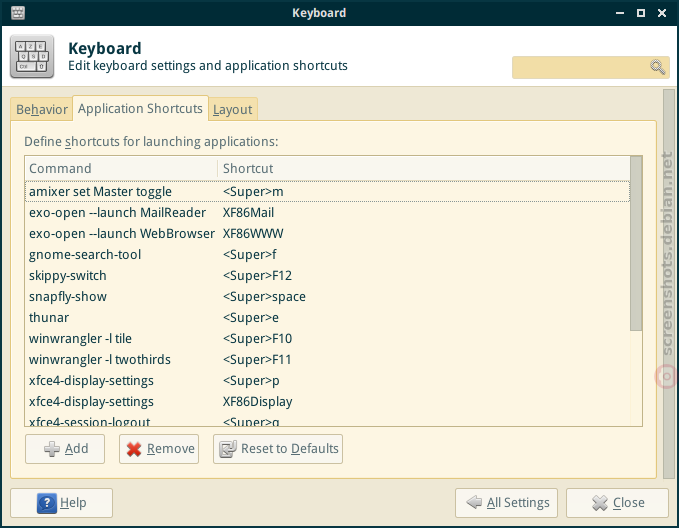Click the XF86Mail shortcut cell

pyautogui.click(x=248, y=213)
